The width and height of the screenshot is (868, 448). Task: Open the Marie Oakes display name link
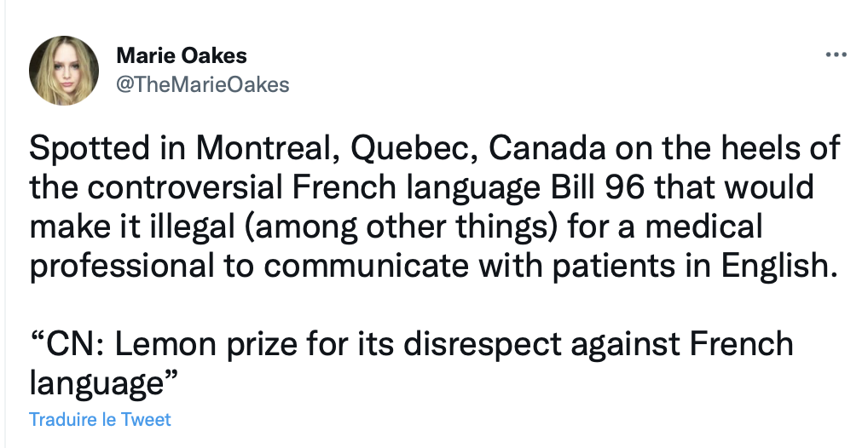[x=181, y=56]
